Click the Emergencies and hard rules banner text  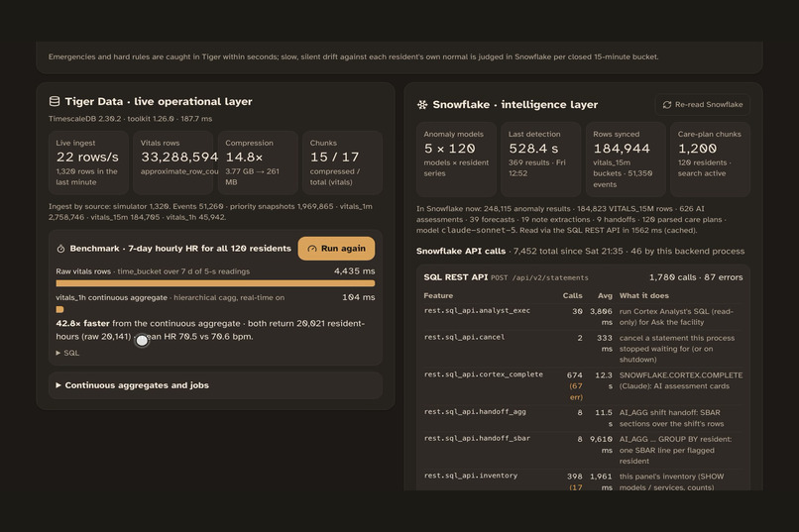[353, 57]
